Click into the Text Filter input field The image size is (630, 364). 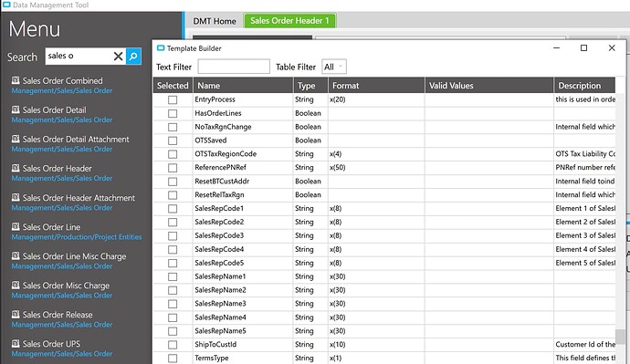(234, 67)
